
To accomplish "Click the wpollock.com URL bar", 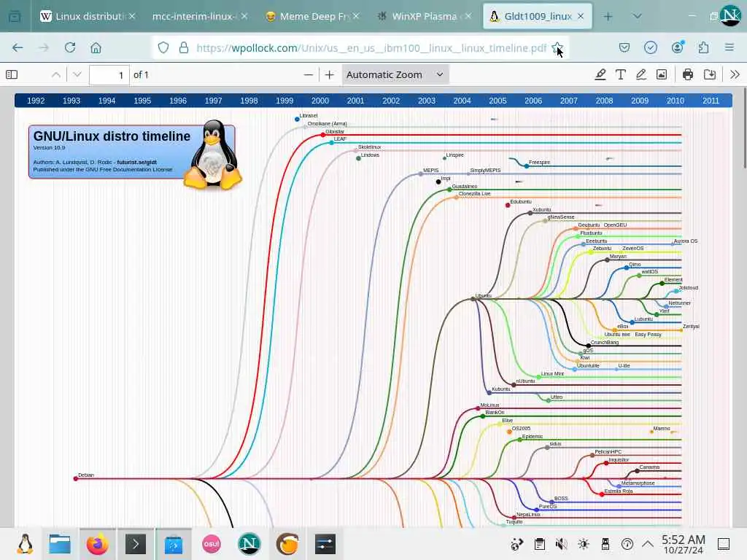I will pos(371,47).
